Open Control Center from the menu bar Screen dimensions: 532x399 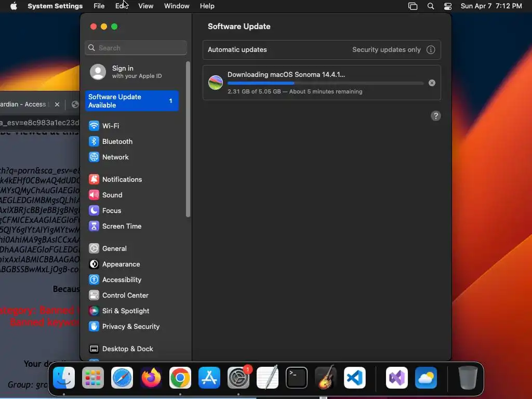tap(448, 6)
